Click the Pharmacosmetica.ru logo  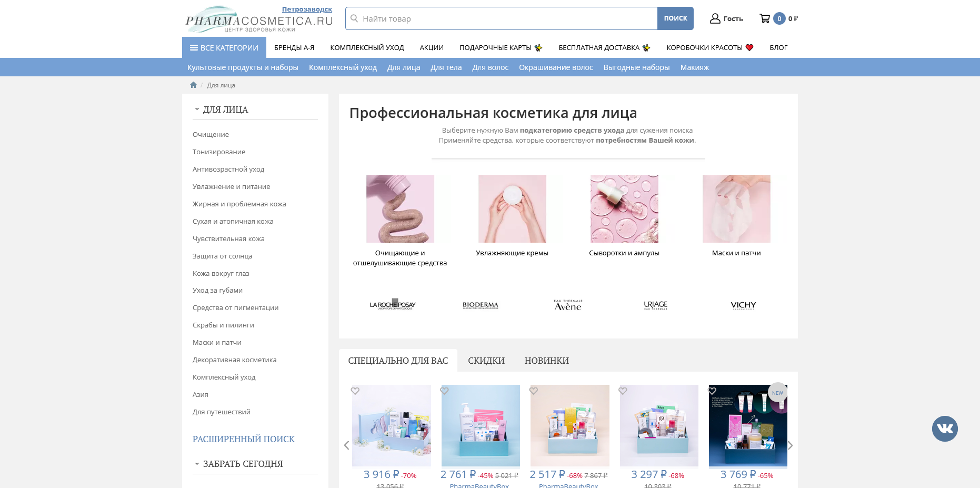pos(259,20)
